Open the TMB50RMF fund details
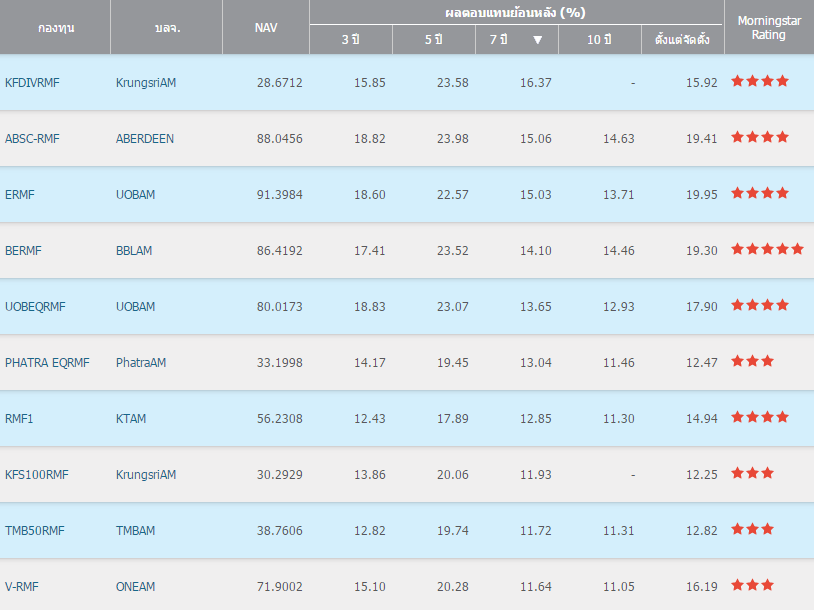This screenshot has height=610, width=814. pyautogui.click(x=34, y=530)
